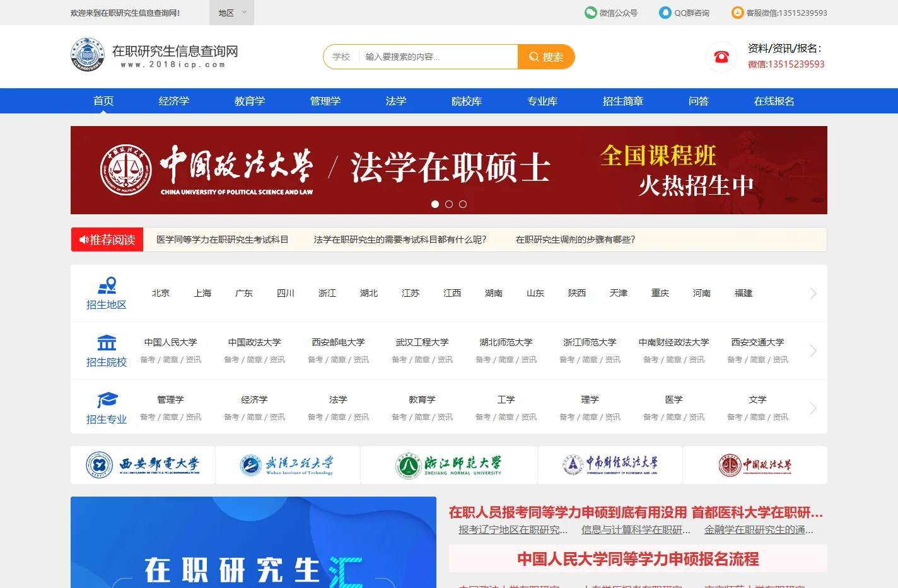The height and width of the screenshot is (588, 898).
Task: Open the 法学 nav menu item
Action: coord(396,101)
